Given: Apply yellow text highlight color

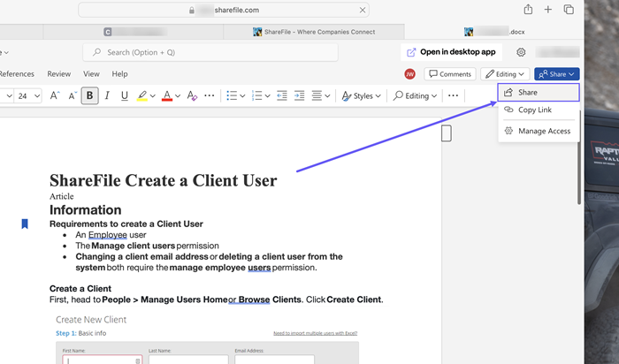Looking at the screenshot, I should pyautogui.click(x=142, y=95).
